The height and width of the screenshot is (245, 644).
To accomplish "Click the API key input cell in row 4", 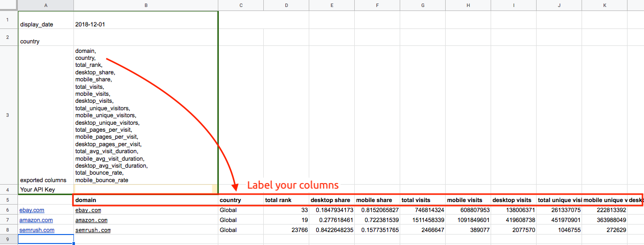I will click(x=146, y=190).
